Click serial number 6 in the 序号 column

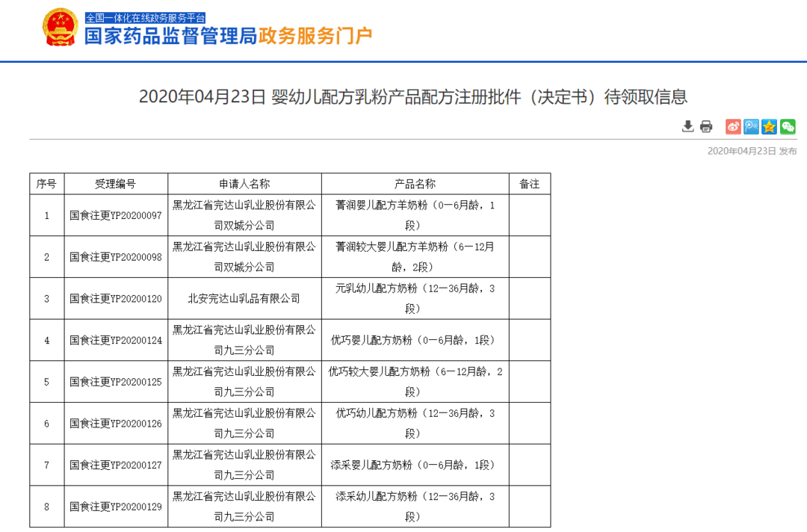[47, 424]
